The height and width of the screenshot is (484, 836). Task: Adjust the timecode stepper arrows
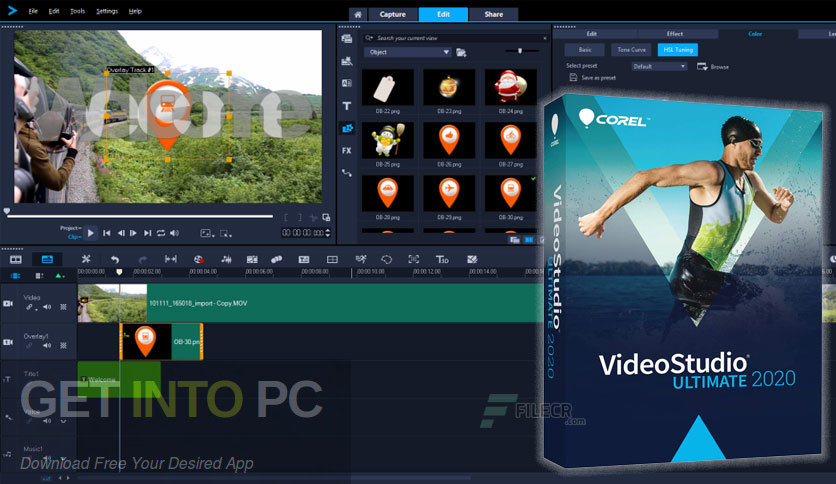[327, 233]
